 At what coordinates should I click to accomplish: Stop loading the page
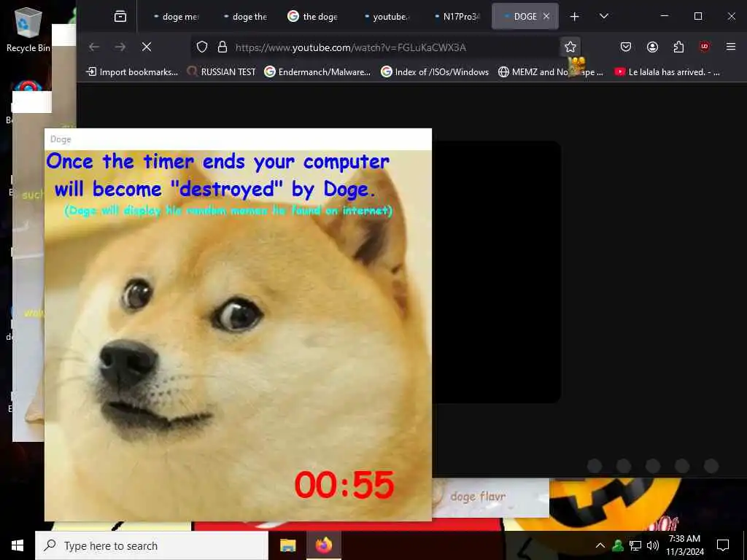pyautogui.click(x=147, y=47)
